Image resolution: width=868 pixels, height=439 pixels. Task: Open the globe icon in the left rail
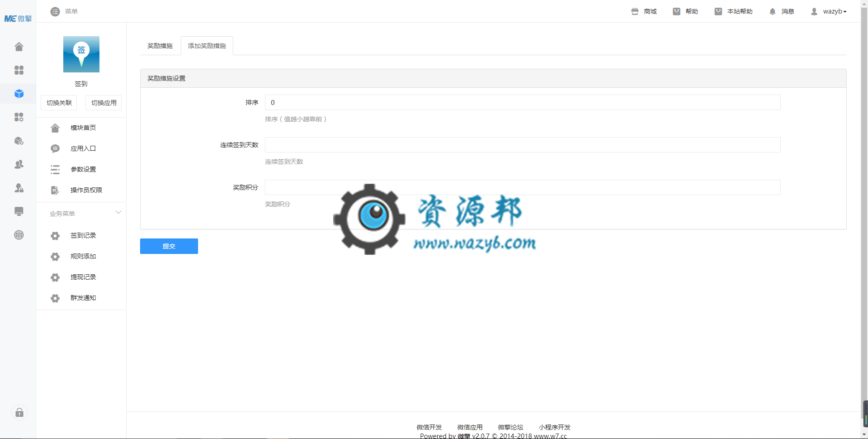(19, 235)
